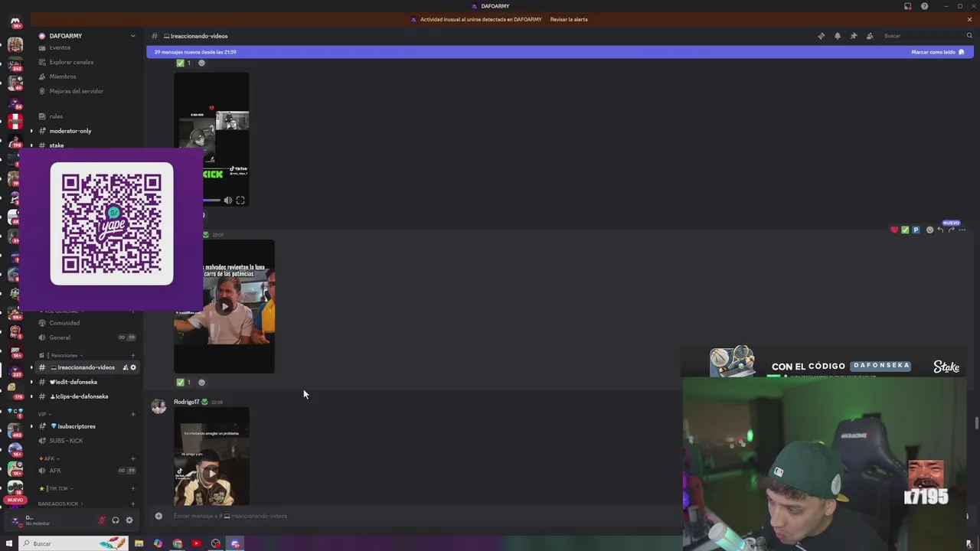Click the search magnifier icon in header
980x551 pixels.
(969, 36)
